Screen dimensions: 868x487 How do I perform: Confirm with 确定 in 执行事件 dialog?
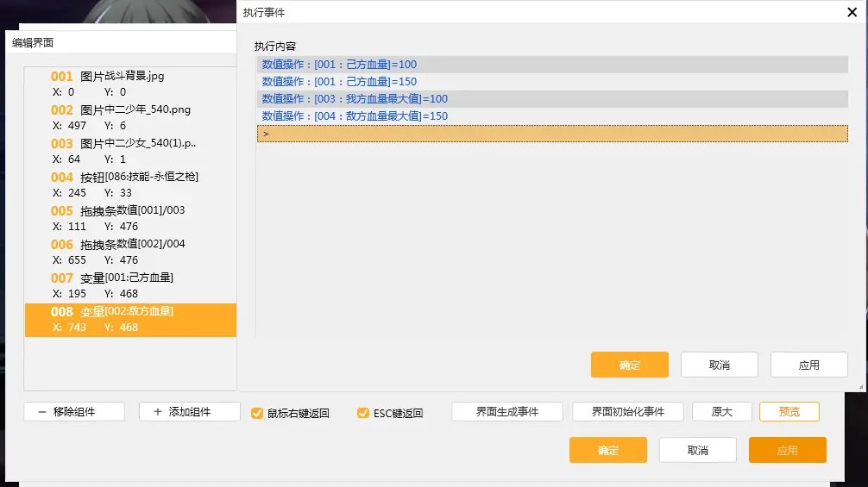[x=630, y=365]
